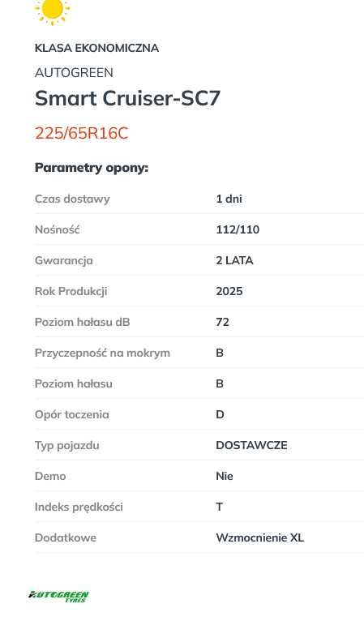Screen dimensions: 364x621
Task: Select the 72 noise level dB value
Action: point(223,322)
